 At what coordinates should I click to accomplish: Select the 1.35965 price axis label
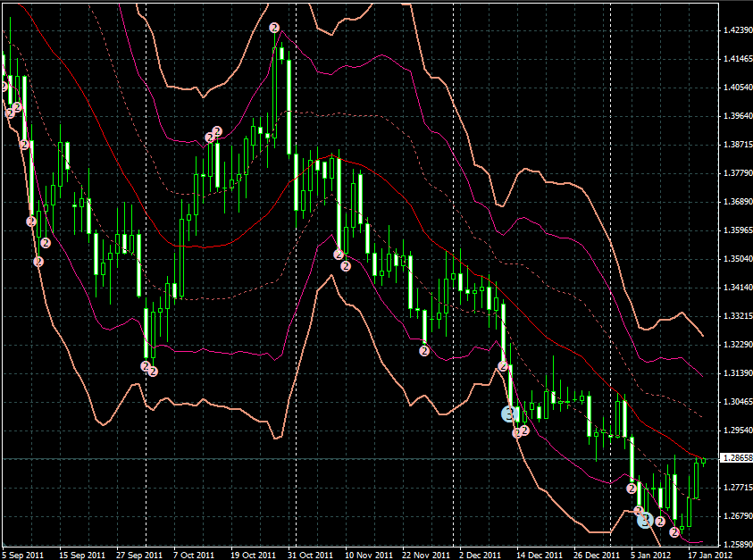tap(735, 230)
